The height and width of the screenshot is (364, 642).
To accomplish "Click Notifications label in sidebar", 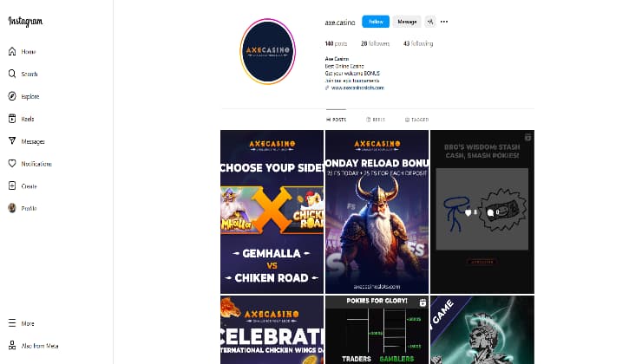I will click(36, 164).
